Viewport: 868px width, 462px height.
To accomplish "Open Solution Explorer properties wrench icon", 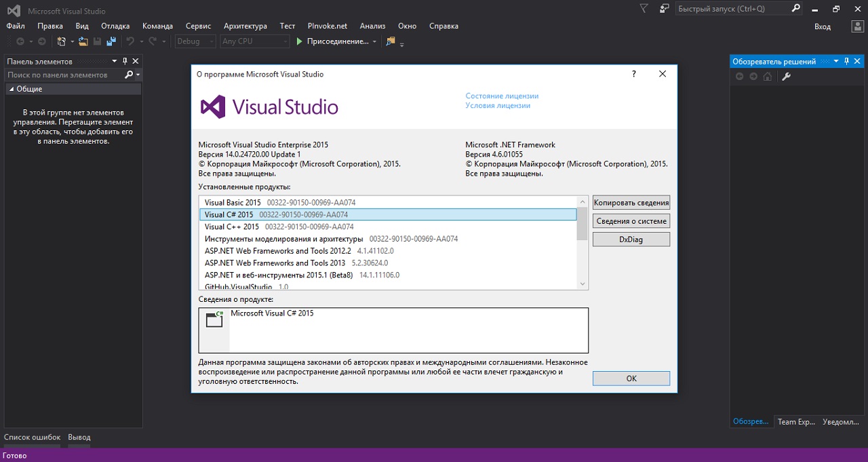I will pos(787,77).
